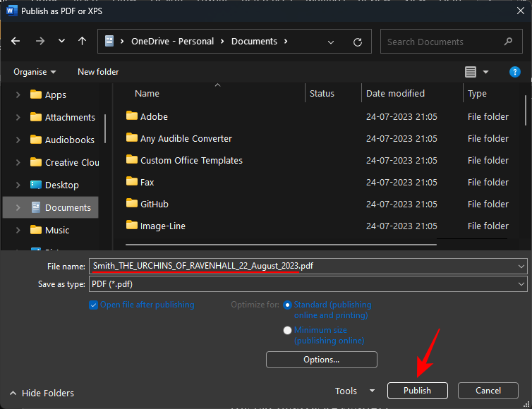Select the Desktop folder in sidebar
Screen dimensions: 532x409
click(61, 185)
